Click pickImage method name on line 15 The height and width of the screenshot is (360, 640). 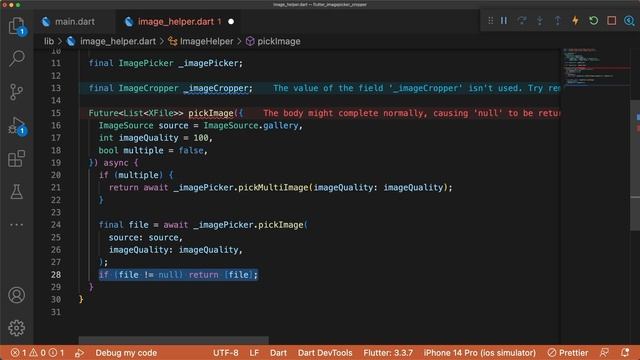point(211,113)
